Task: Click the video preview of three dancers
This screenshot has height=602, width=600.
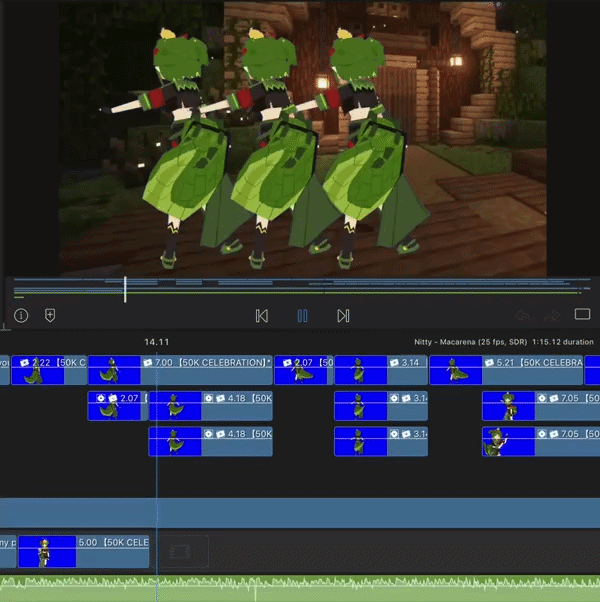Action: click(302, 139)
